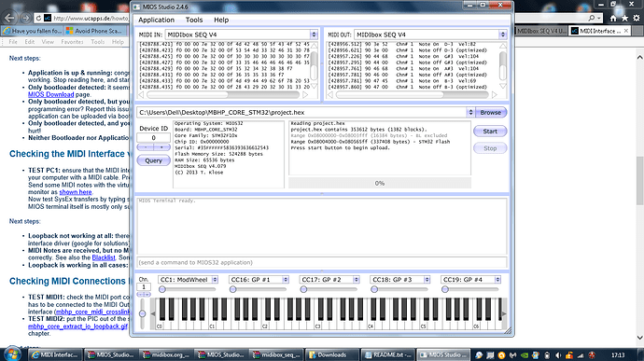
Task: Click the CC16 GP #1 slider handle
Action: (233, 289)
